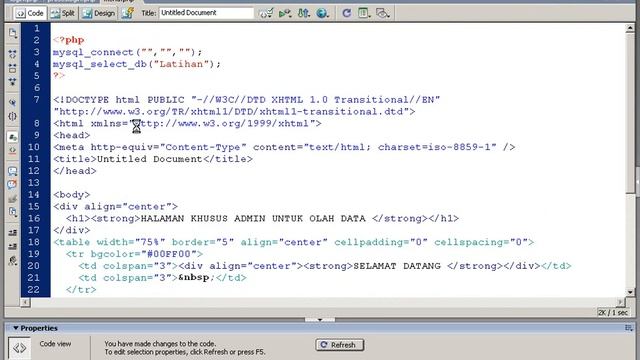The image size is (640, 360).
Task: Switch to Design view
Action: [x=98, y=13]
